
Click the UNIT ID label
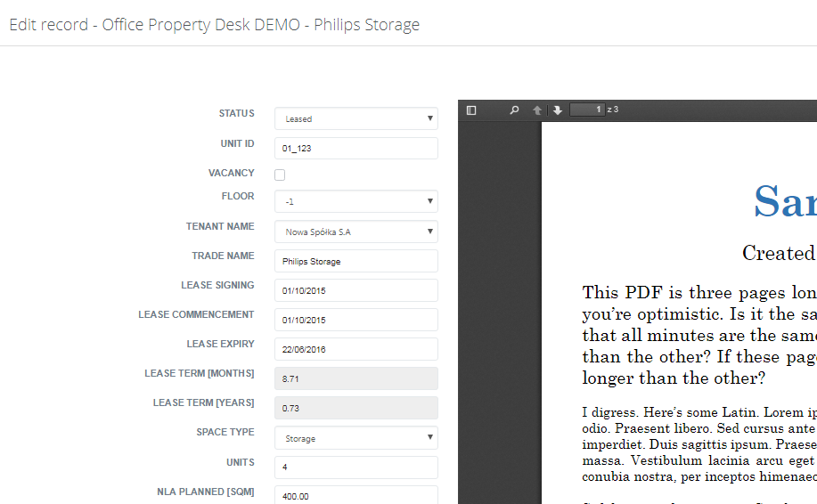point(238,143)
